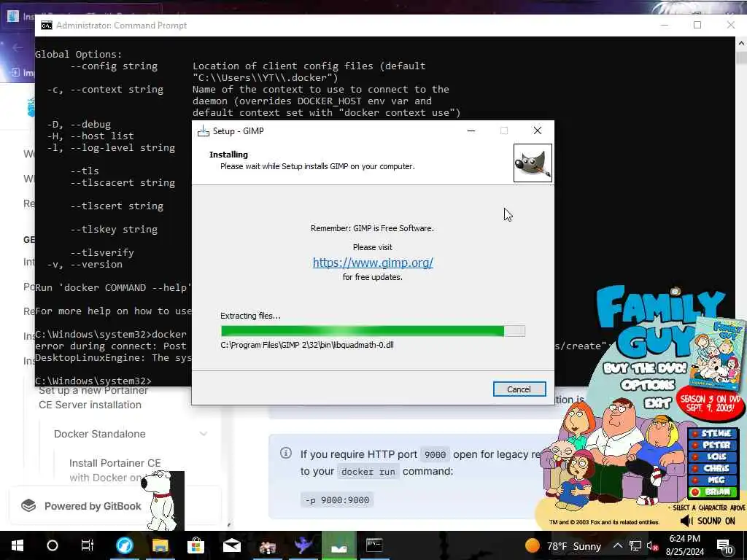Screen dimensions: 747x560
Task: Collapse the Docker Standalone sidebar chevron
Action: pos(204,434)
